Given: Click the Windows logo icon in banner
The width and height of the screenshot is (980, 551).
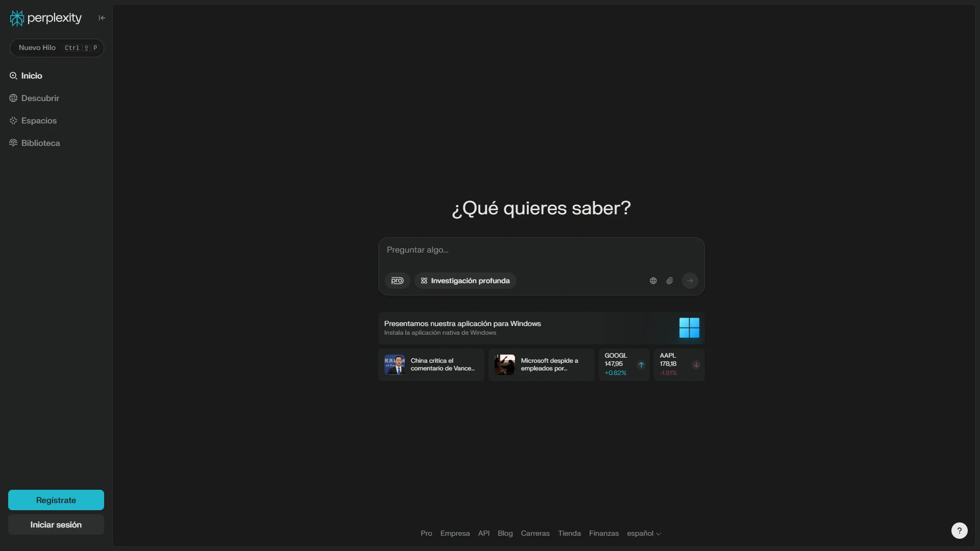Looking at the screenshot, I should click(689, 328).
